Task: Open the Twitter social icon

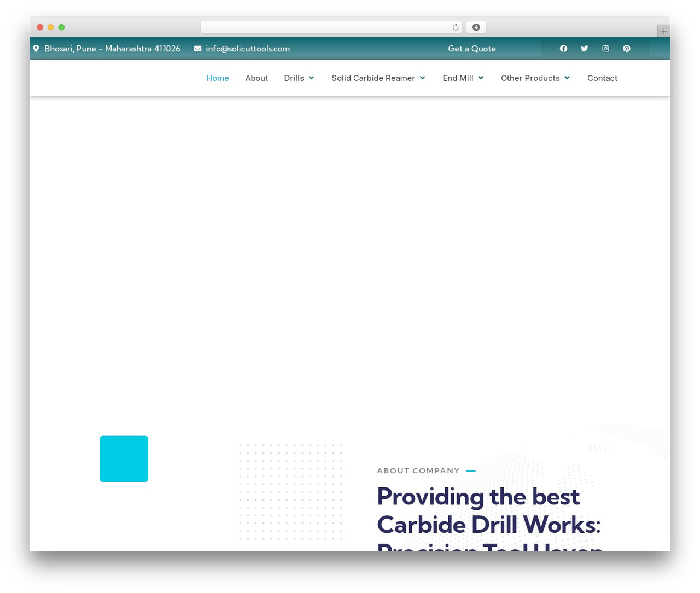Action: click(x=585, y=49)
